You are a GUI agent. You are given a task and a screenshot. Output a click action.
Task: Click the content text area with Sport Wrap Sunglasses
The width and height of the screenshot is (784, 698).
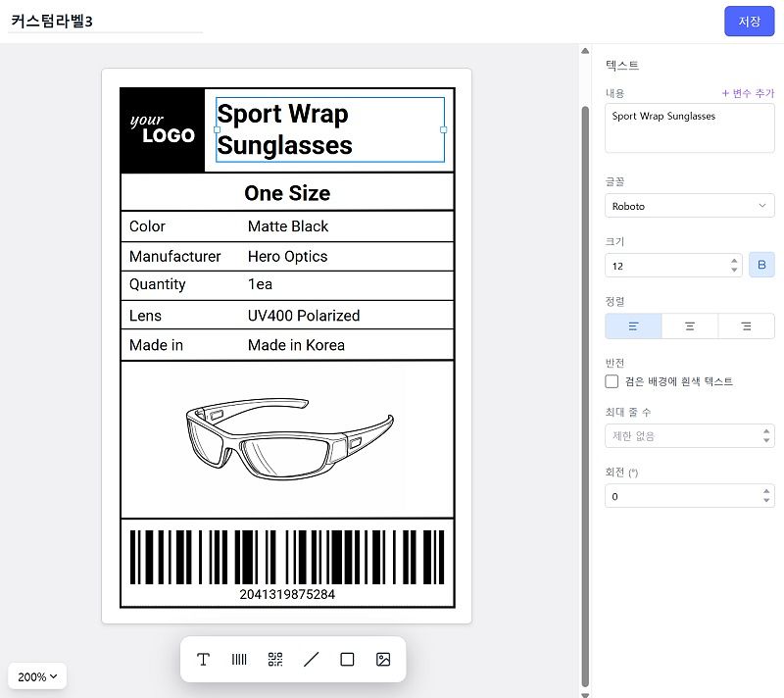(x=689, y=128)
